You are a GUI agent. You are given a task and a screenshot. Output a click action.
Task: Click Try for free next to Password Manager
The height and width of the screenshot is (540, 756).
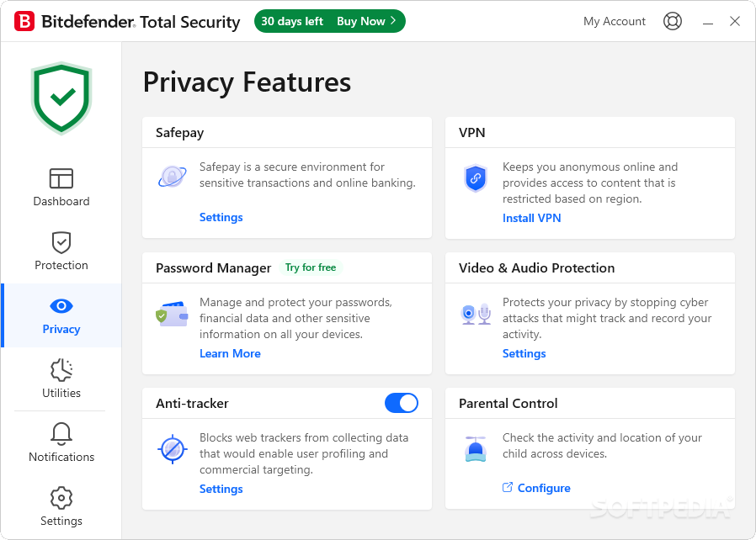[x=310, y=267]
